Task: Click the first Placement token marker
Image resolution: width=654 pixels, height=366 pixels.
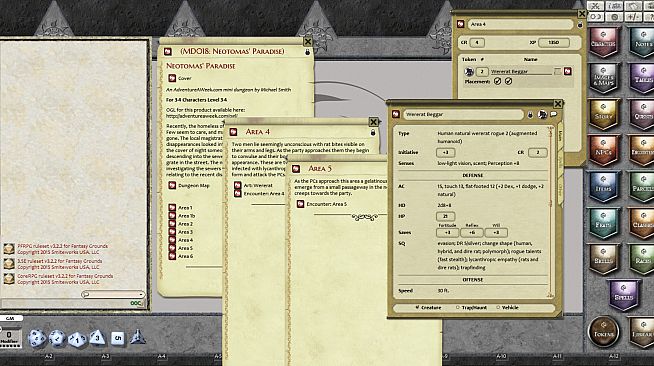Action: (x=497, y=82)
